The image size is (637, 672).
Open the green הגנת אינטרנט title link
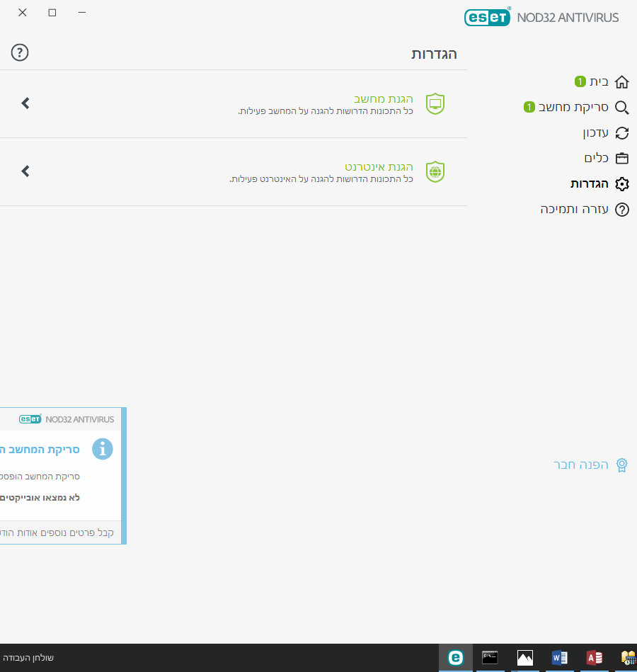click(x=379, y=166)
